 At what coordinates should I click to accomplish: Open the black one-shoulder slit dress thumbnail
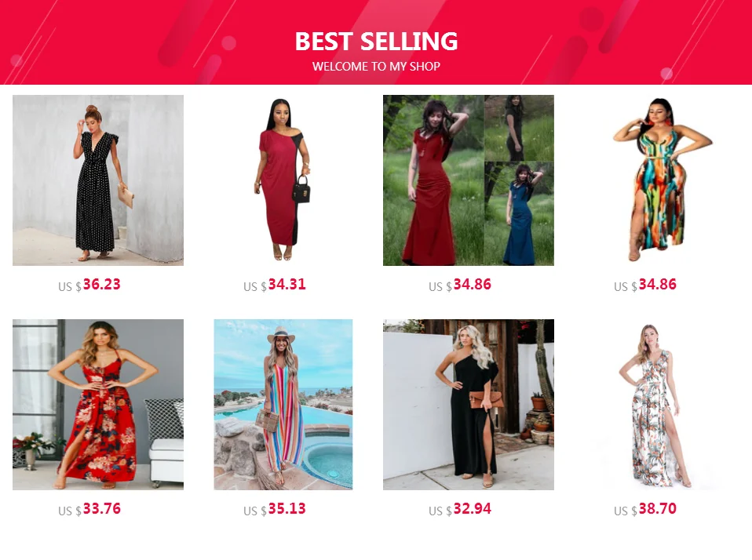[469, 404]
